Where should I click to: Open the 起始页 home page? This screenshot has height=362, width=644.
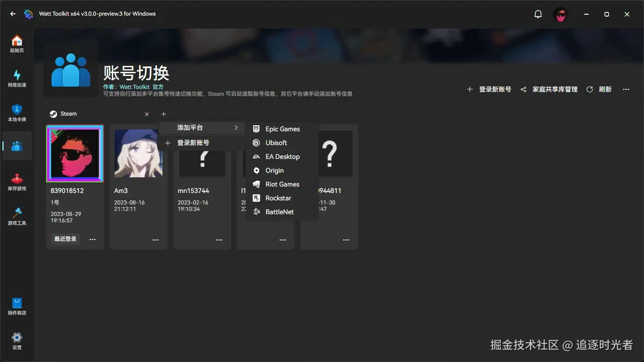(x=17, y=44)
